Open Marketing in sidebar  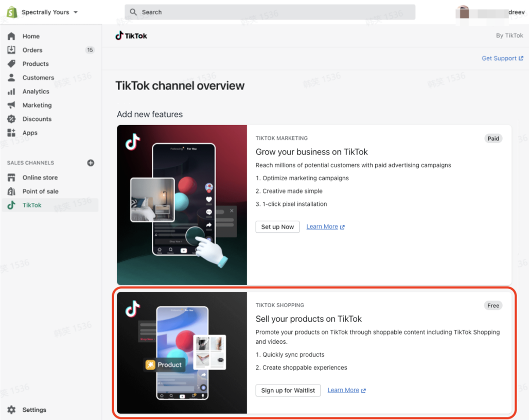[37, 105]
